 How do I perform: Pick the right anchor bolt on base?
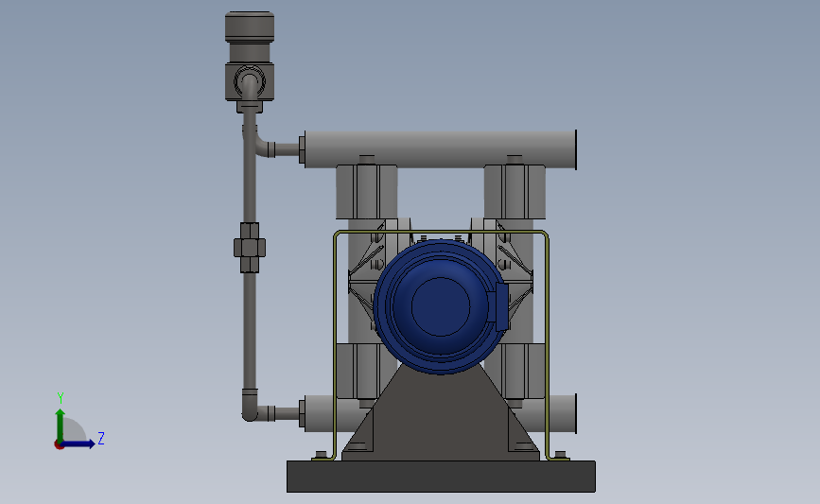[560, 455]
